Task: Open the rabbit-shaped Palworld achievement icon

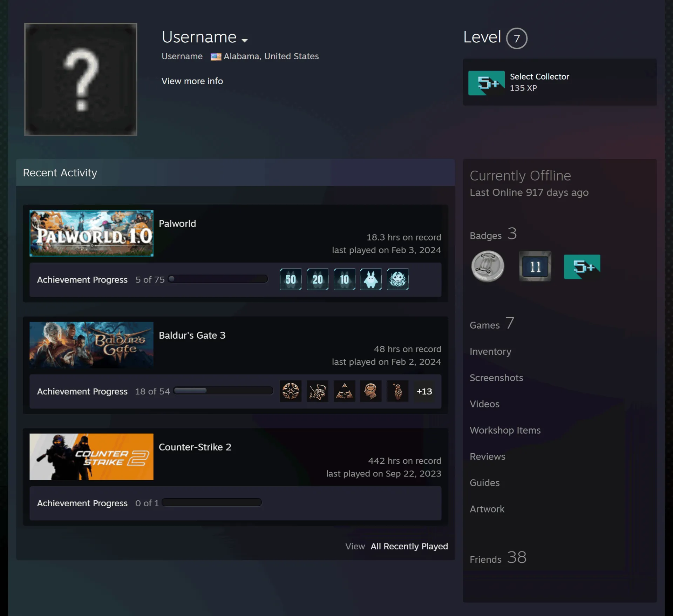Action: tap(371, 279)
